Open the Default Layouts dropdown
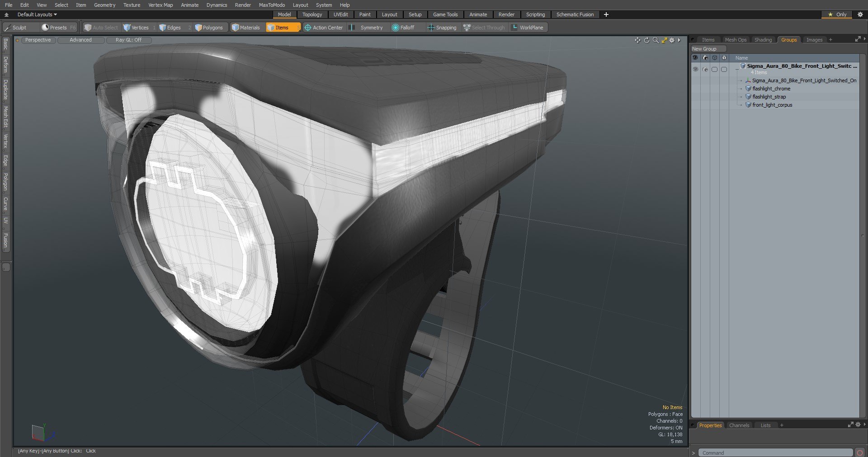868x457 pixels. pyautogui.click(x=37, y=14)
